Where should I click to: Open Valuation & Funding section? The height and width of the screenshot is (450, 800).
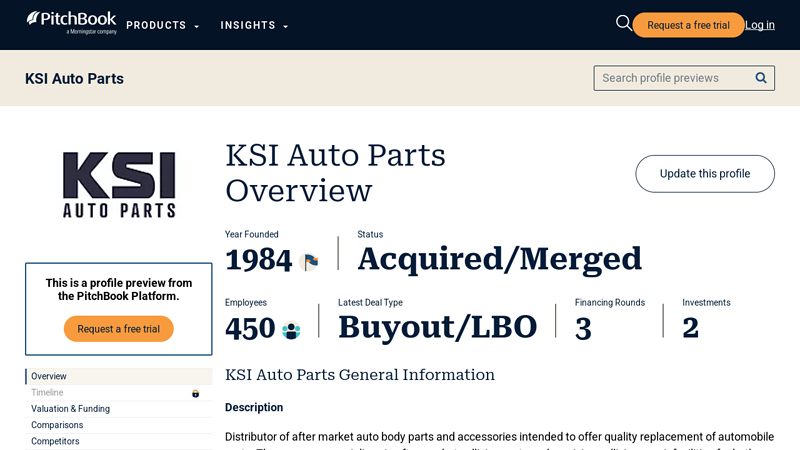click(119, 409)
